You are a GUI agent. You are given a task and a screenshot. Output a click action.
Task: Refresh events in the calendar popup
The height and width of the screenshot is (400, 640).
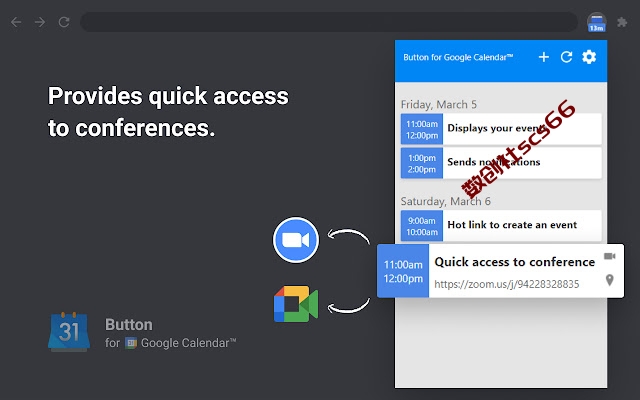pyautogui.click(x=566, y=57)
